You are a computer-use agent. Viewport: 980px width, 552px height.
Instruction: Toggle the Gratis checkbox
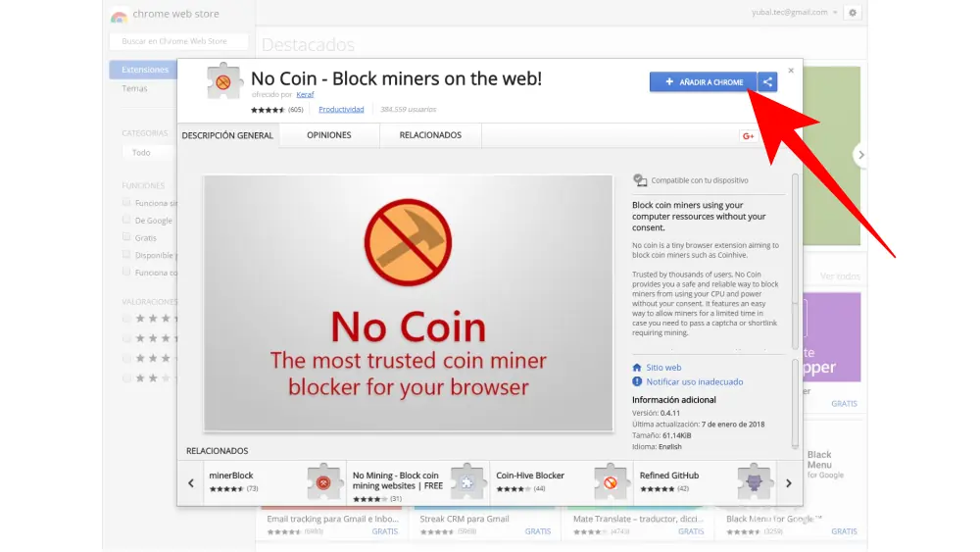126,237
